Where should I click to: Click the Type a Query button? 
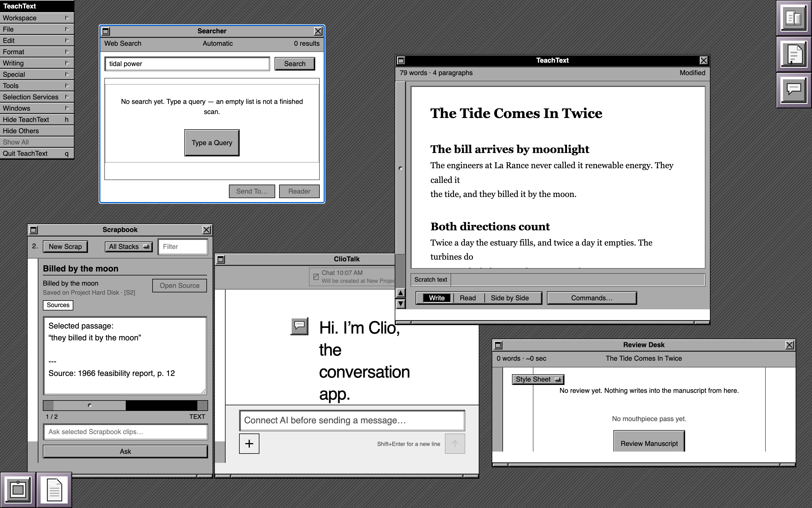pos(212,143)
